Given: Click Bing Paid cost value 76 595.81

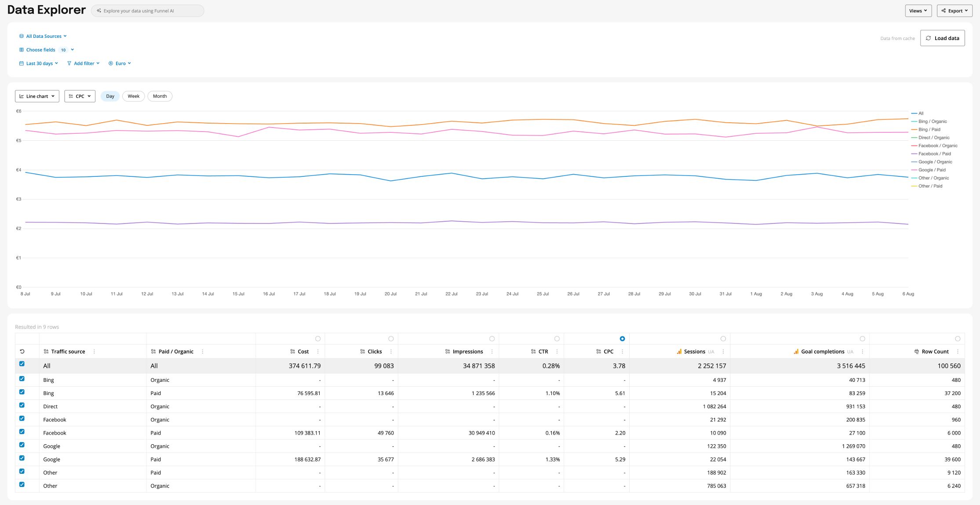Looking at the screenshot, I should (x=309, y=393).
